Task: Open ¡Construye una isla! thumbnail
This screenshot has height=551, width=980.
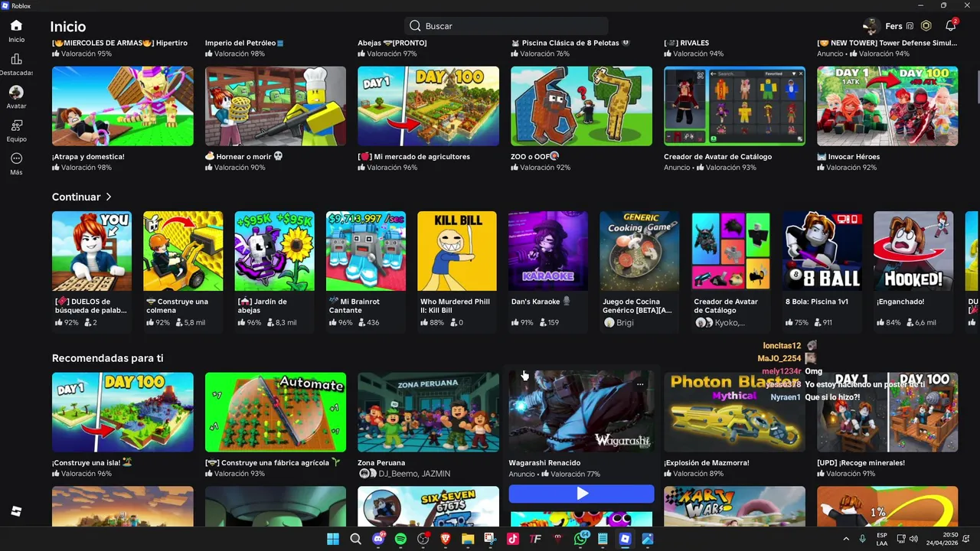Action: [122, 412]
